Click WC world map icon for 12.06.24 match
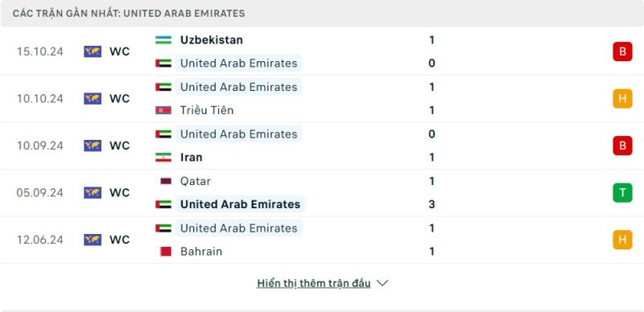 point(93,240)
